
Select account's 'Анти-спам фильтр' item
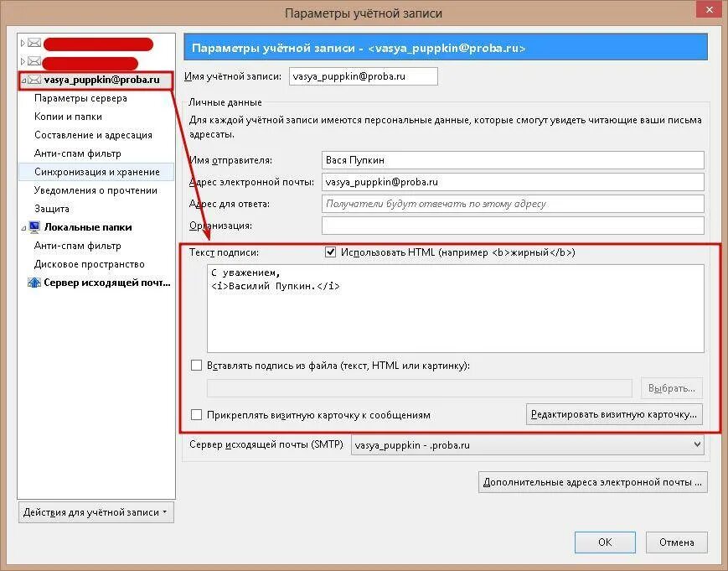(78, 153)
